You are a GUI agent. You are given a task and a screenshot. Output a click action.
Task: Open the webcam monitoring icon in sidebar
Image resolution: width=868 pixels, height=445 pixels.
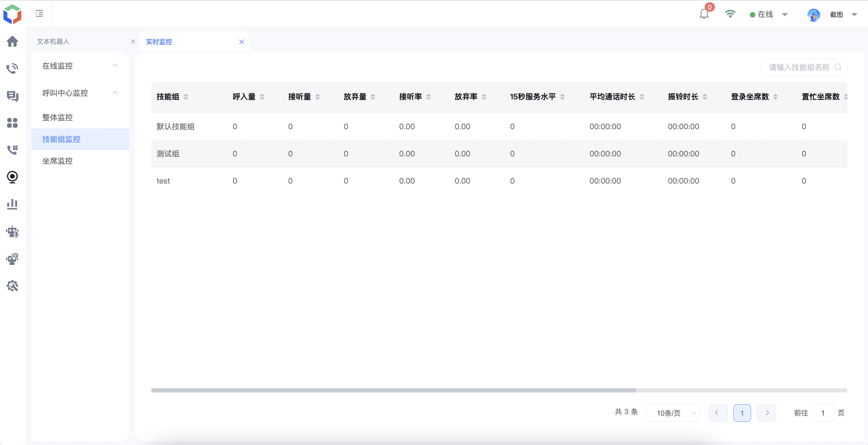(x=12, y=177)
